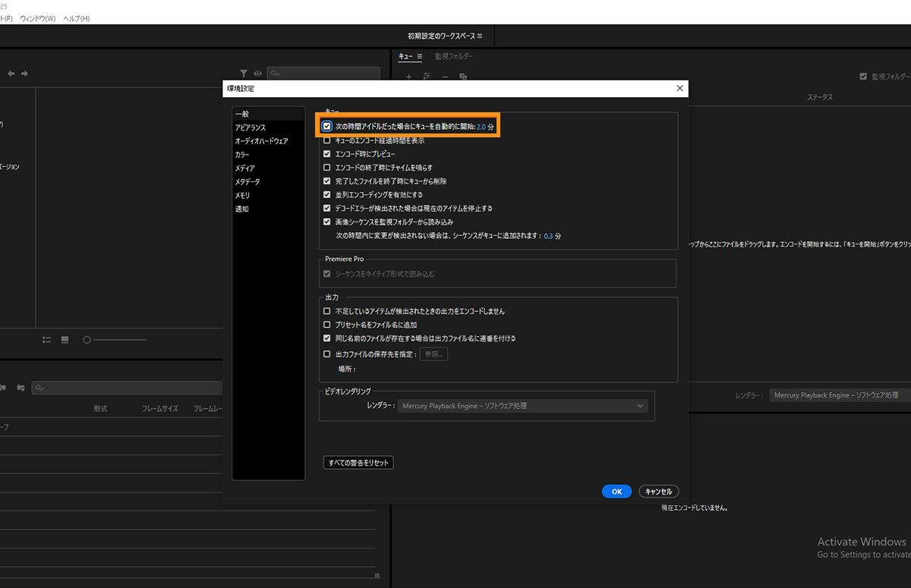Click the plus add-source icon in queue panel
Viewport: 911px width, 588px height.
click(408, 77)
